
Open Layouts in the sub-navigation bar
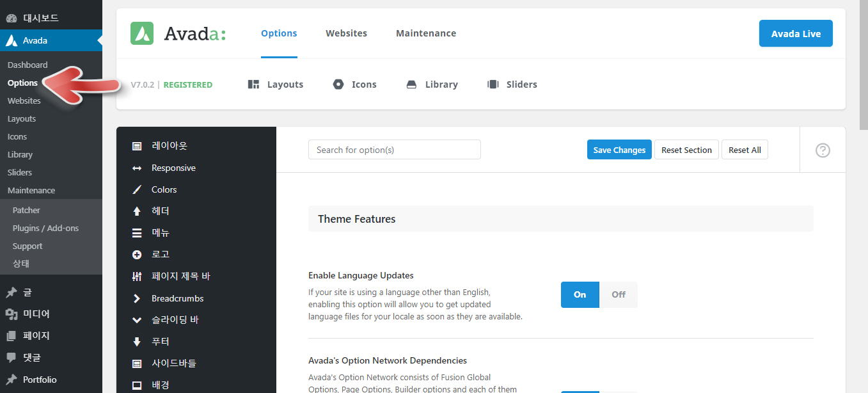click(x=276, y=84)
